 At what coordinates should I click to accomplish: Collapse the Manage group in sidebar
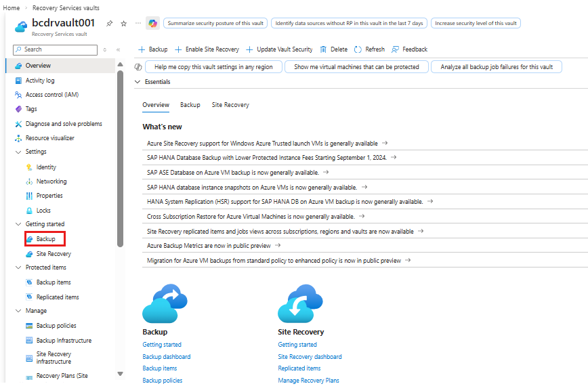point(18,311)
